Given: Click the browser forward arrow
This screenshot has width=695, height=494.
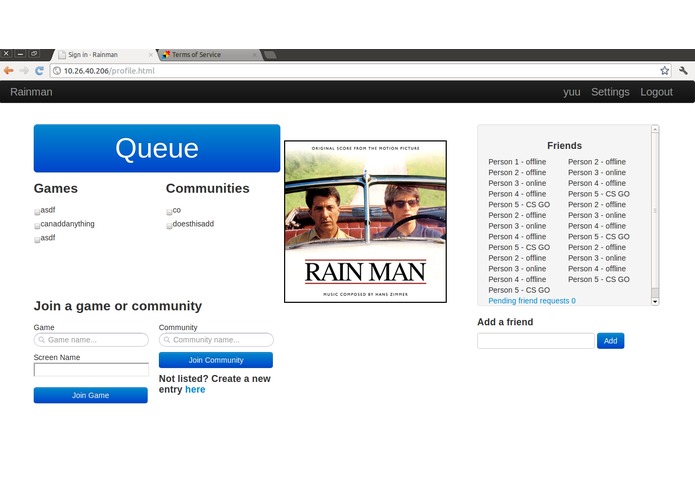Looking at the screenshot, I should click(24, 70).
